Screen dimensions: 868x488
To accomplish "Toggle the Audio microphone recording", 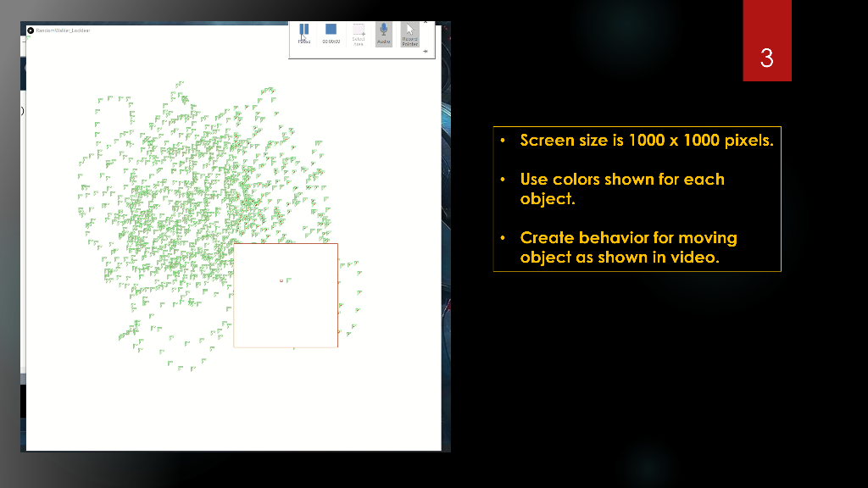I will pyautogui.click(x=384, y=34).
